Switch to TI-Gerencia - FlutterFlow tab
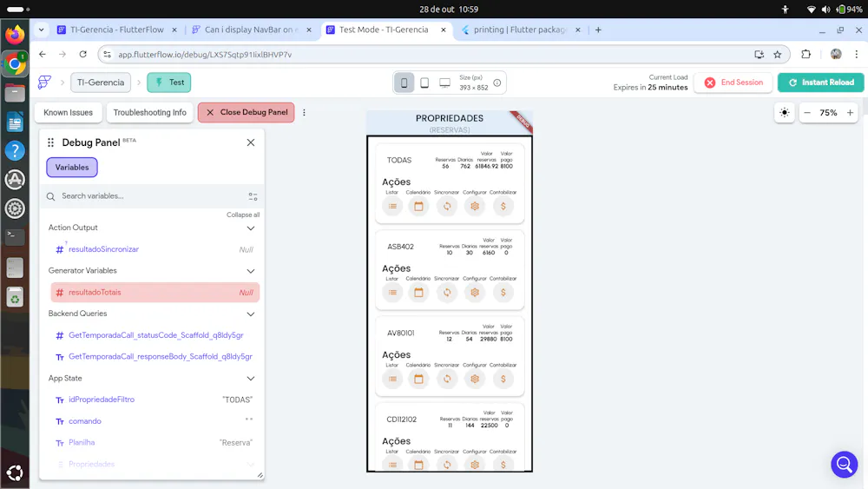Viewport: 868px width, 489px height. click(x=117, y=30)
